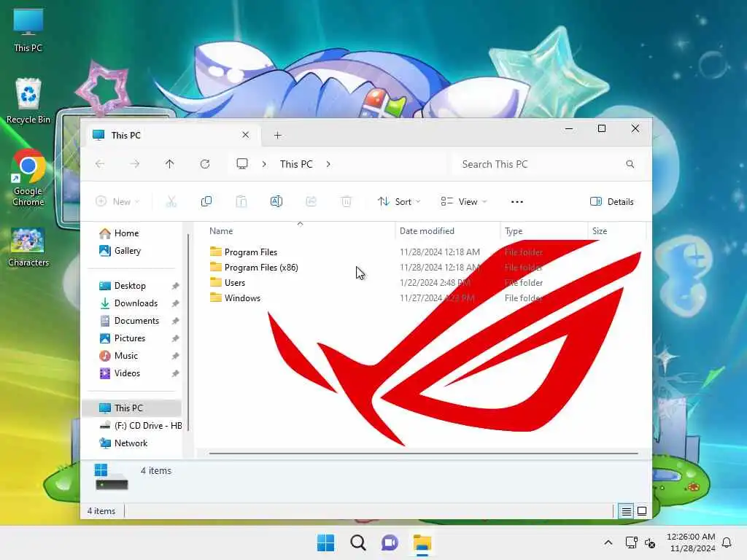Click the pin next to Music
The width and height of the screenshot is (747, 560).
point(175,356)
